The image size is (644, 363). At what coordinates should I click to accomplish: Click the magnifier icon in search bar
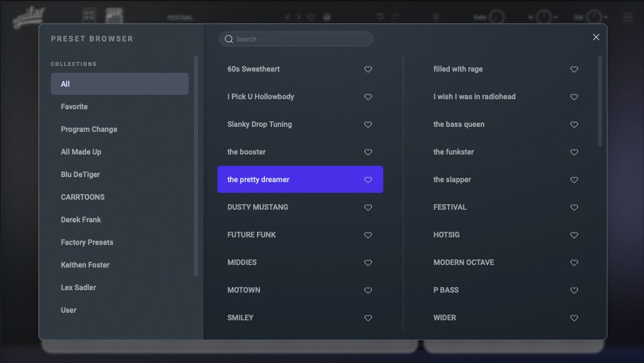[229, 39]
